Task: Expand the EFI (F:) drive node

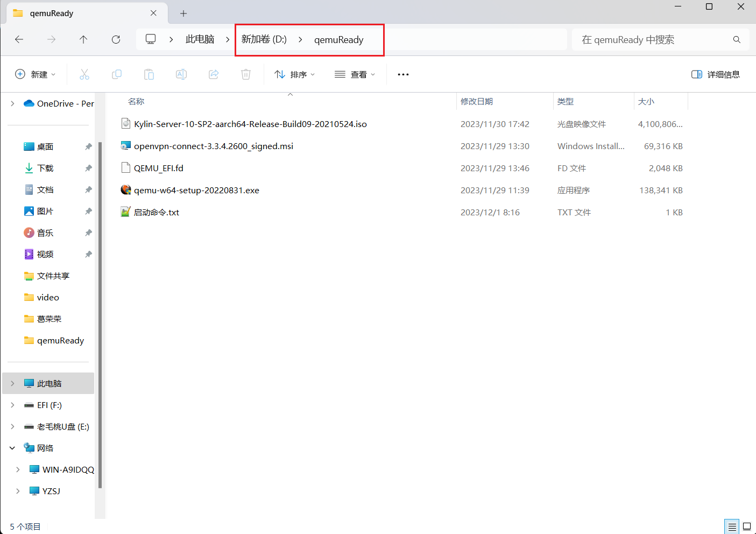Action: tap(12, 405)
